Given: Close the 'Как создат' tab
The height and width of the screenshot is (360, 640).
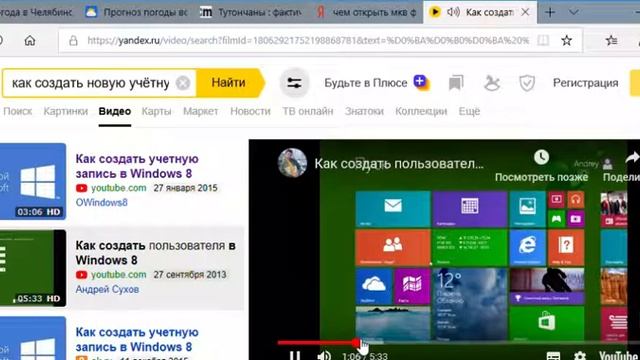Looking at the screenshot, I should click(525, 12).
